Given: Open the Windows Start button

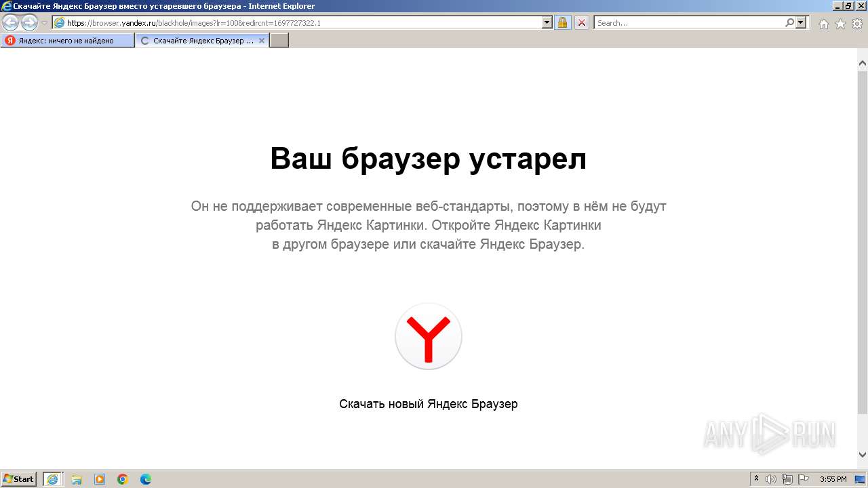Looking at the screenshot, I should pyautogui.click(x=19, y=479).
